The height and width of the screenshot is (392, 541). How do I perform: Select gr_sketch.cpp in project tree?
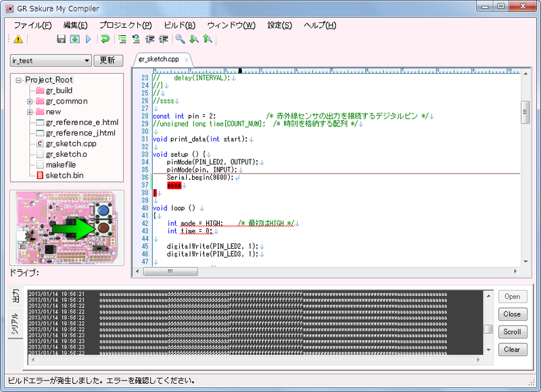point(71,143)
